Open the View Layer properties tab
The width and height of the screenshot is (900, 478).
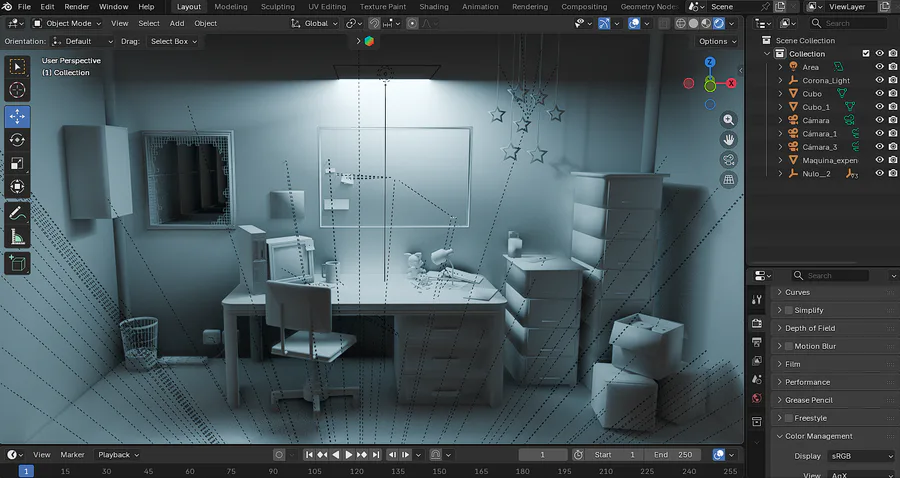coord(757,361)
